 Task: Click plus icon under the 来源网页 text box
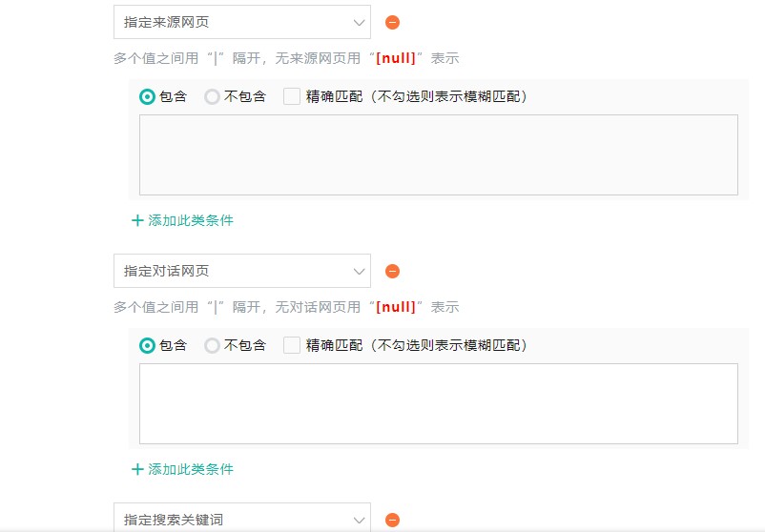(x=137, y=220)
